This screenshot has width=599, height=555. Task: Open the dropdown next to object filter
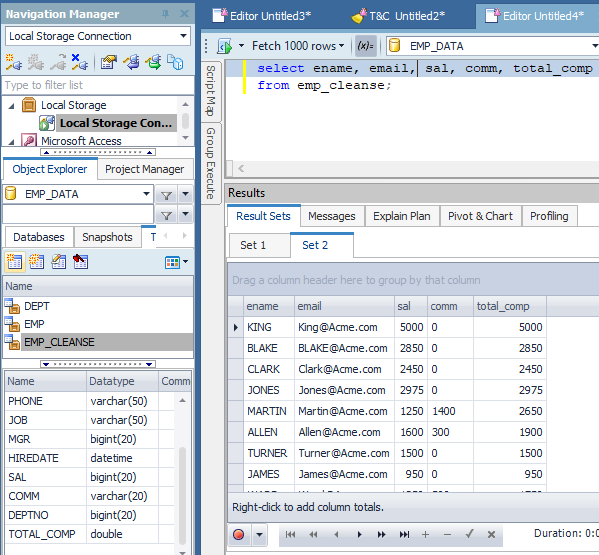click(x=185, y=214)
